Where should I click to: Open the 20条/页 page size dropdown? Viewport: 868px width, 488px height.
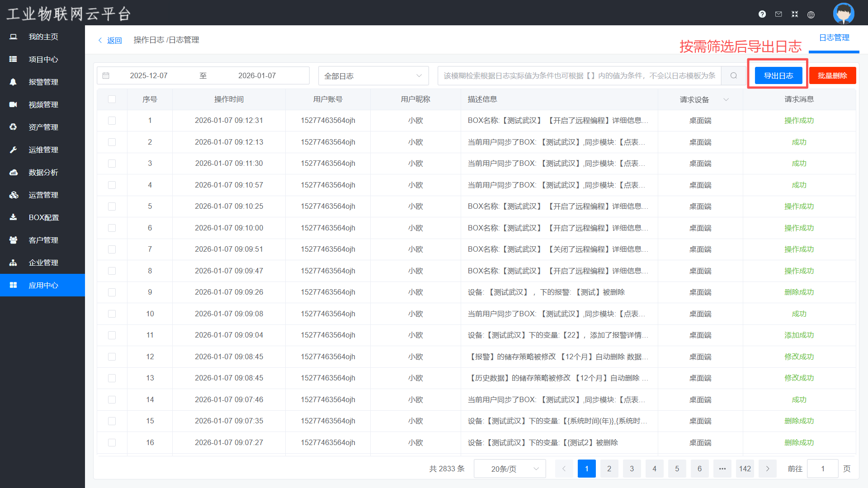coord(509,469)
